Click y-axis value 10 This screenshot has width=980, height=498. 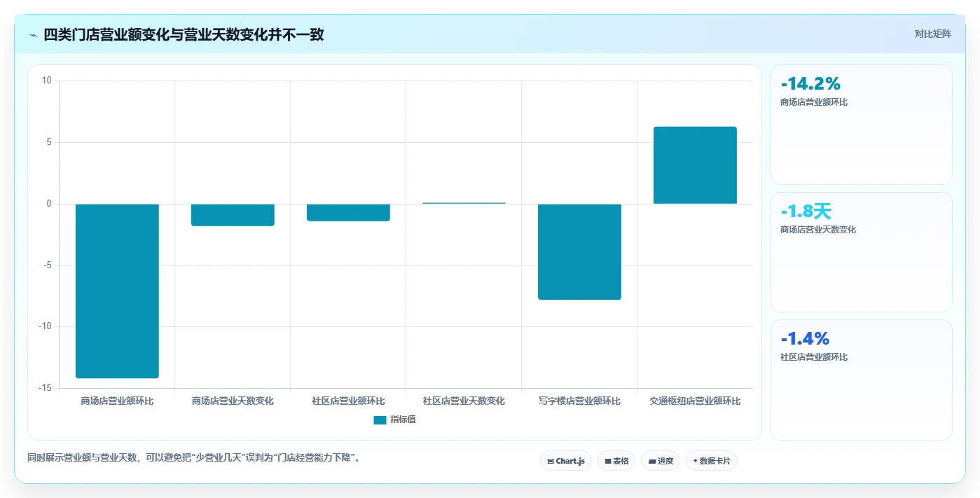(x=47, y=81)
